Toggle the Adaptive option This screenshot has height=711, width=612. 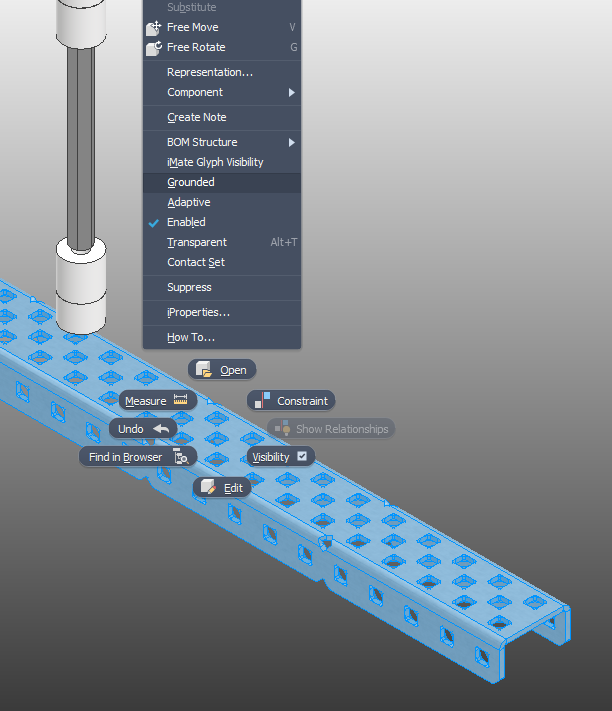(222, 202)
